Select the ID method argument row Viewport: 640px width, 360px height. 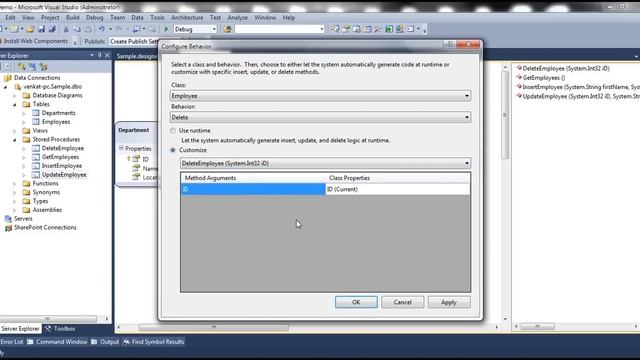point(253,189)
